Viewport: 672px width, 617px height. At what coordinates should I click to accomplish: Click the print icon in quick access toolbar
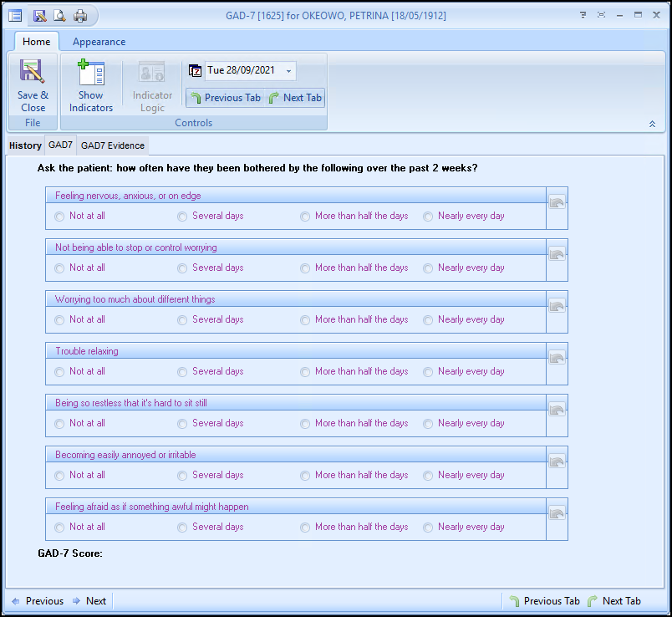pos(80,15)
